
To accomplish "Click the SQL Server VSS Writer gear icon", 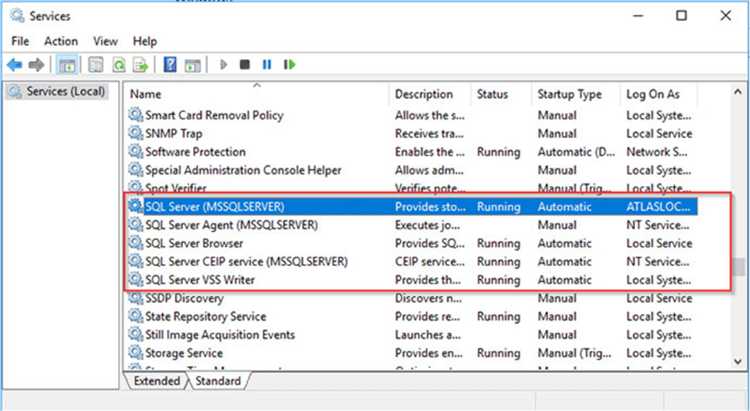I will 136,279.
